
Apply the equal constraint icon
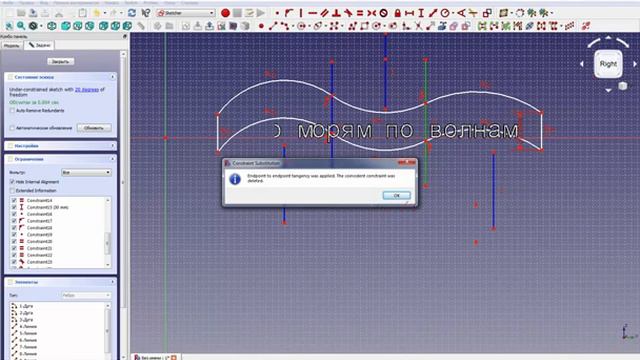pos(360,13)
